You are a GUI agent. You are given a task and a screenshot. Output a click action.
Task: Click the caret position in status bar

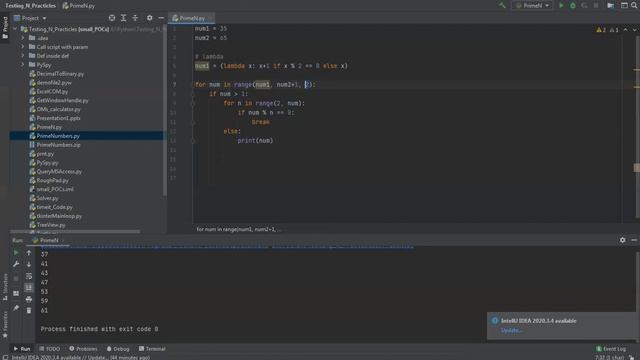coord(609,357)
